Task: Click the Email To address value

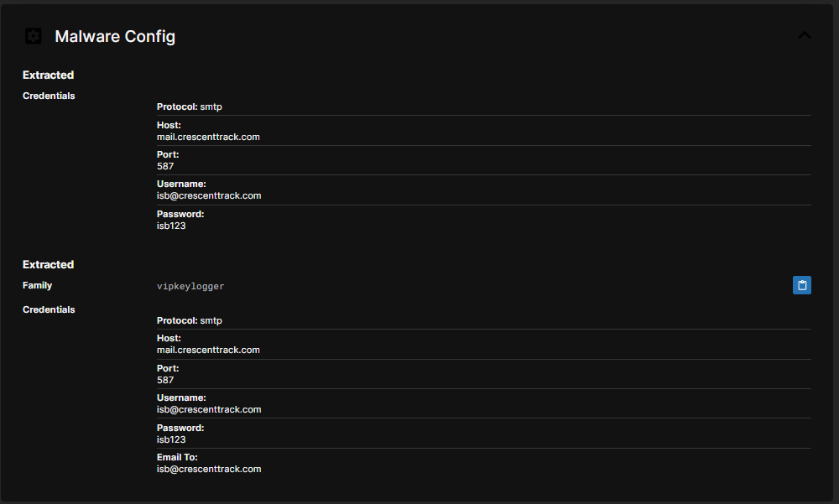Action: [209, 469]
